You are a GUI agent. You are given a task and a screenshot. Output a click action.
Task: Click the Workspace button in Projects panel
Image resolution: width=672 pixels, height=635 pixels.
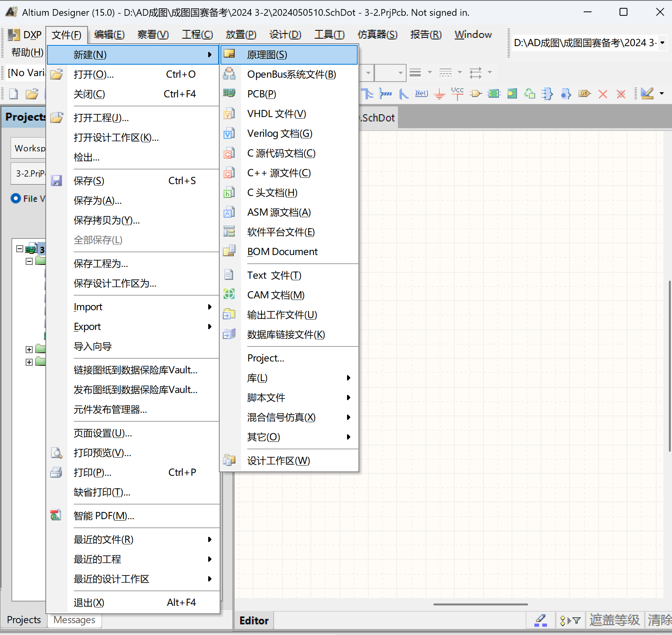point(28,148)
